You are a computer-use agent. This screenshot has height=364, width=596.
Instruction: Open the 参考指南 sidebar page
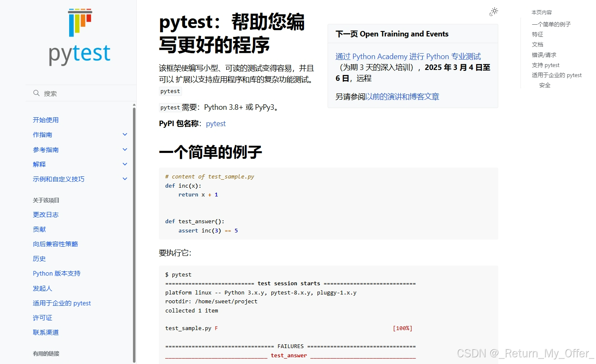[46, 150]
